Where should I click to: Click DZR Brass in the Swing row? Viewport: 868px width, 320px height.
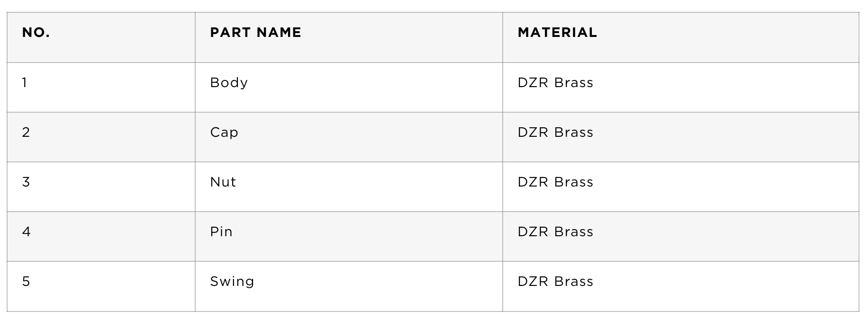point(555,281)
